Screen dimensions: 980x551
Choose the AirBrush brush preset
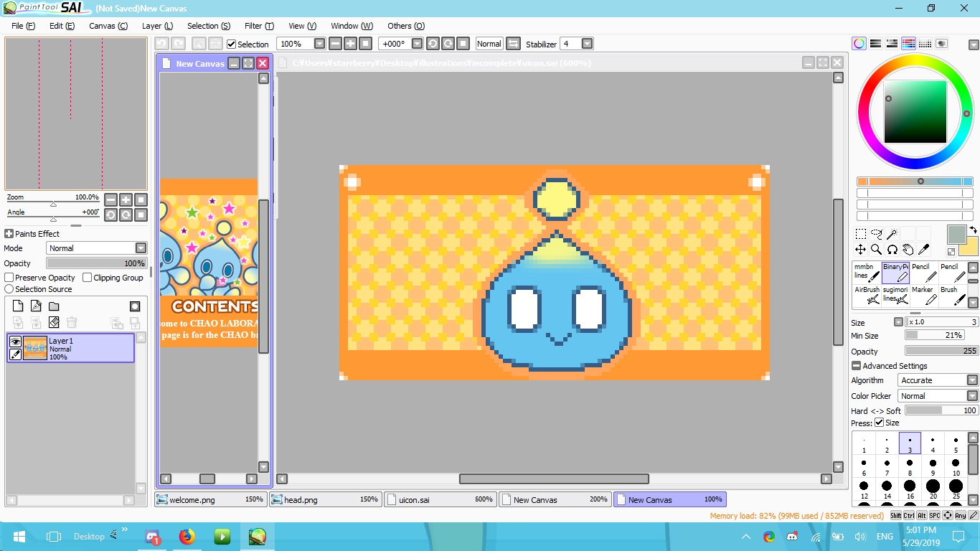pos(867,296)
